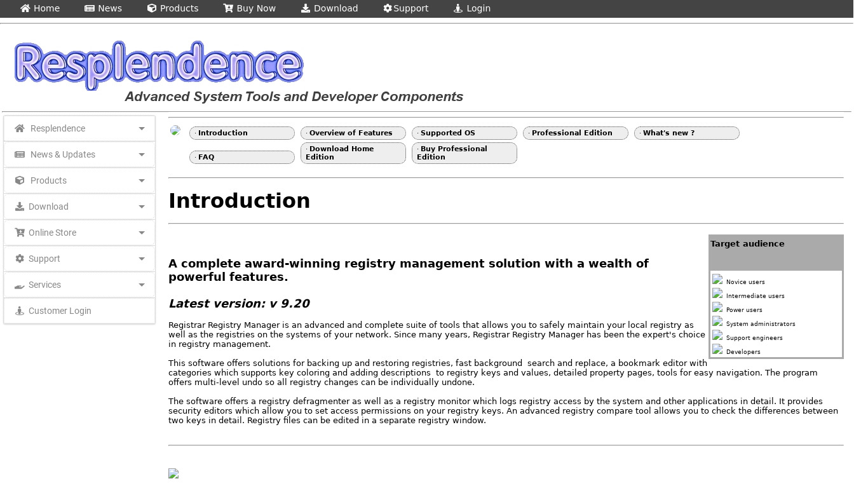Click the News & Updates sidebar label
868x488 pixels.
point(63,154)
